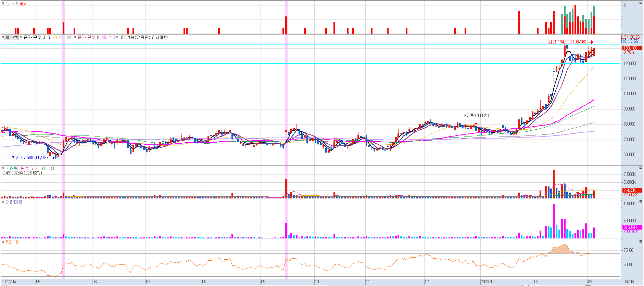This screenshot has height=286, width=644.
Task: Click the volume tag 2,432K on axis
Action: coord(632,190)
